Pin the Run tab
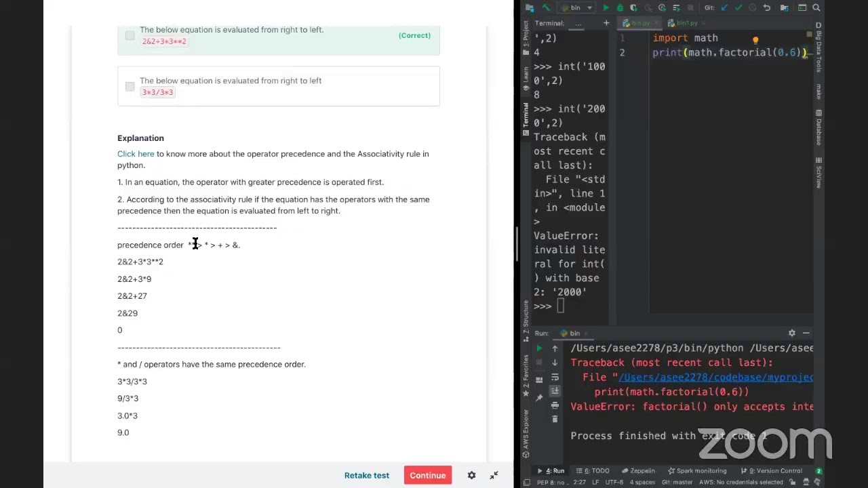 [x=539, y=398]
